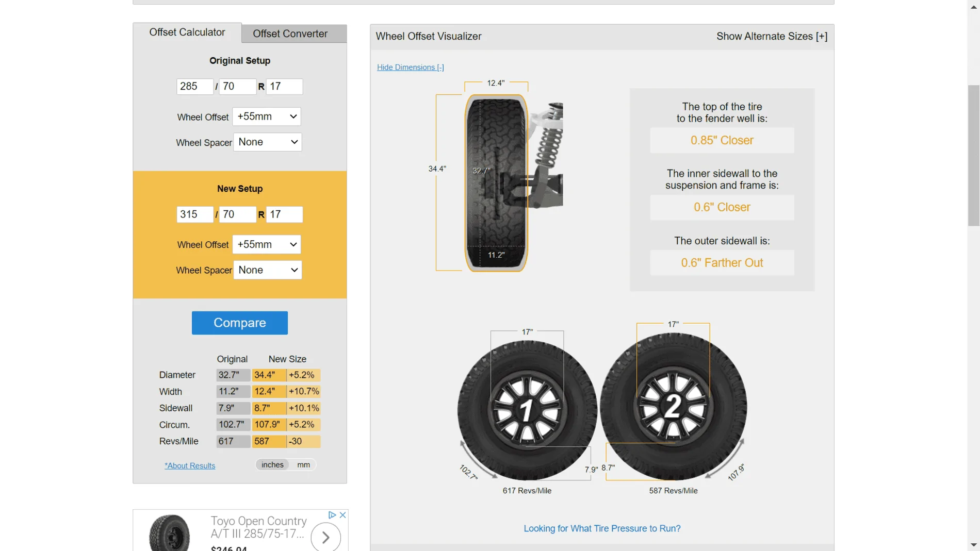Click the 617 Revs/Mile caption under tire 1
The height and width of the screenshot is (551, 980).
coord(527,491)
